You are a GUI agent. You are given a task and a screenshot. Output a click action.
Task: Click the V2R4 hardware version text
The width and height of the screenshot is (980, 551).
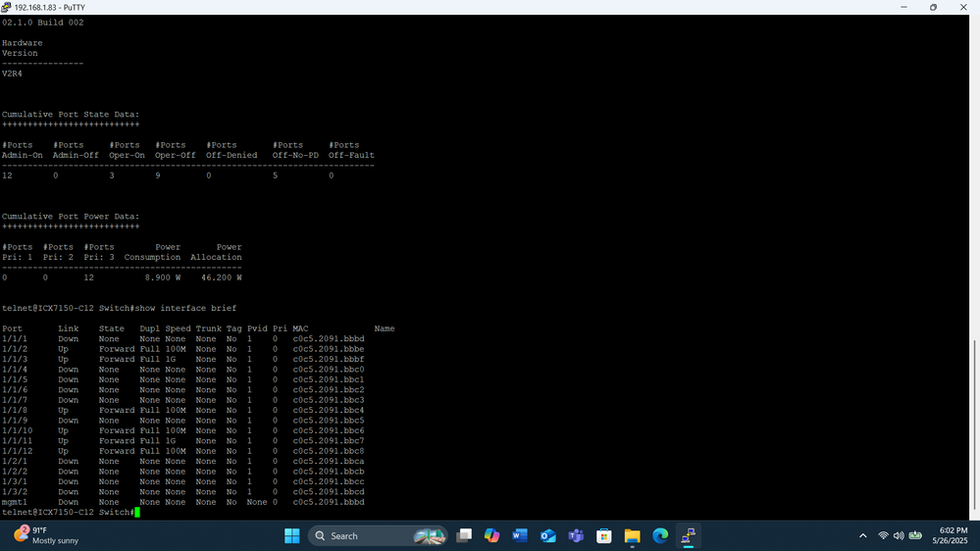(12, 74)
